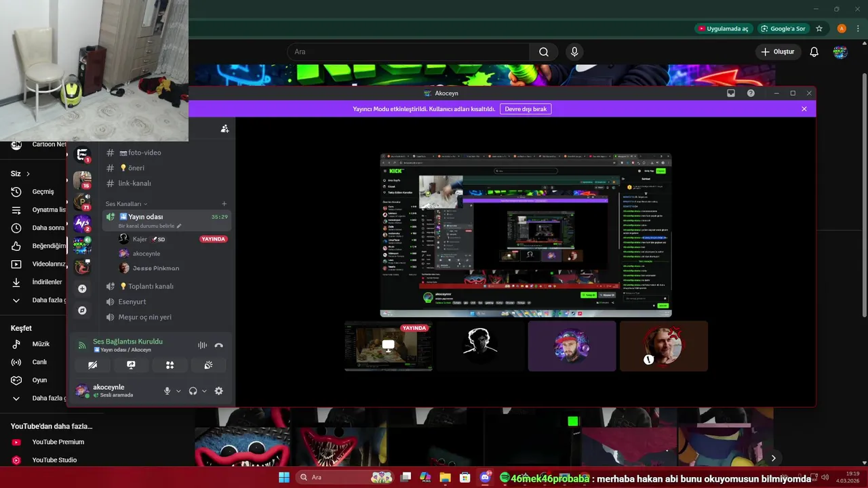Image resolution: width=868 pixels, height=488 pixels.
Task: Open Microsoft Store from taskbar
Action: pyautogui.click(x=465, y=477)
